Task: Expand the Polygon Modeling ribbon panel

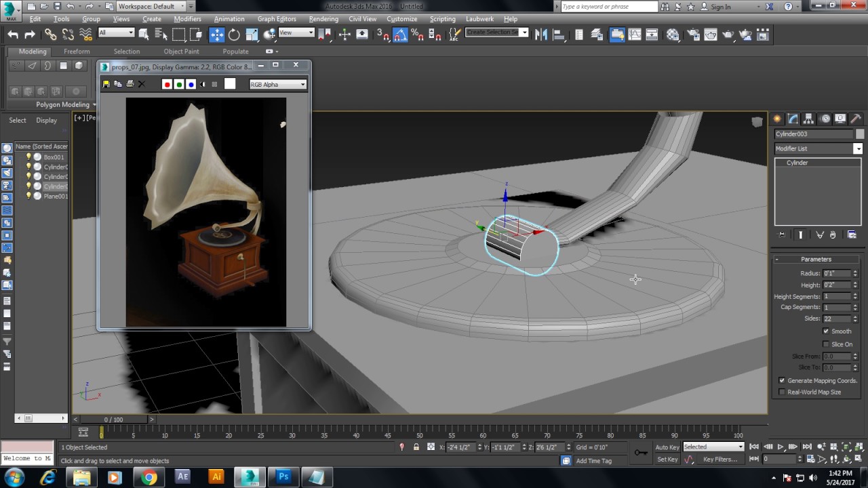Action: click(x=65, y=104)
